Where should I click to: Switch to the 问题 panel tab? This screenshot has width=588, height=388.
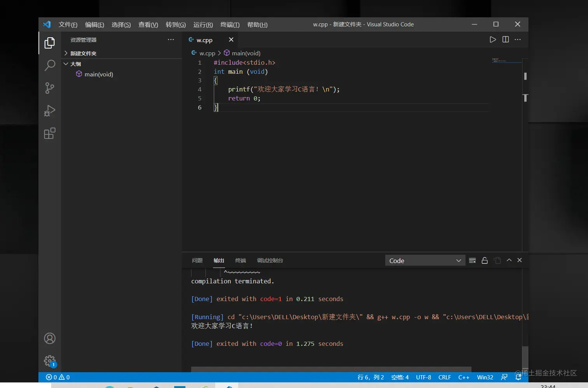pyautogui.click(x=197, y=261)
